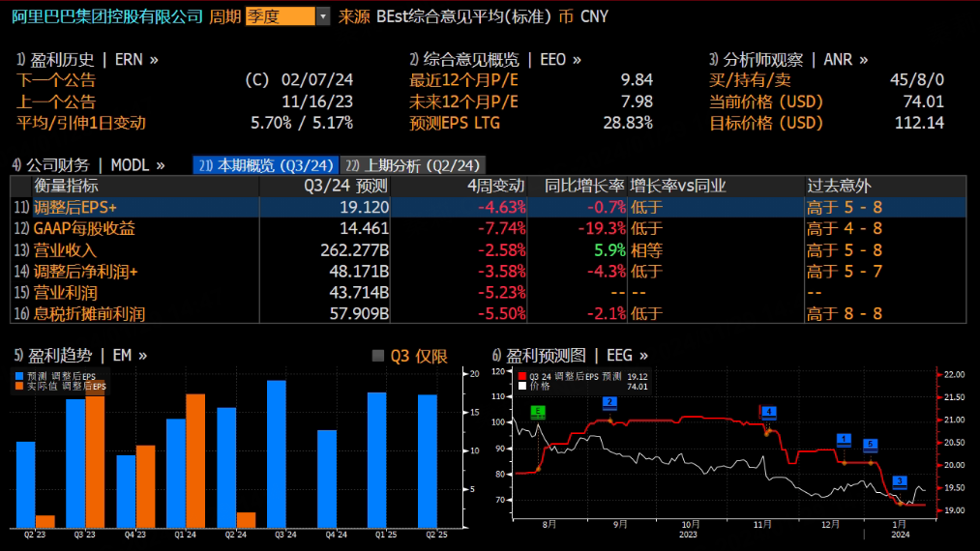The height and width of the screenshot is (551, 980).
Task: Select the 调整后EPS+ row
Action: [x=489, y=208]
